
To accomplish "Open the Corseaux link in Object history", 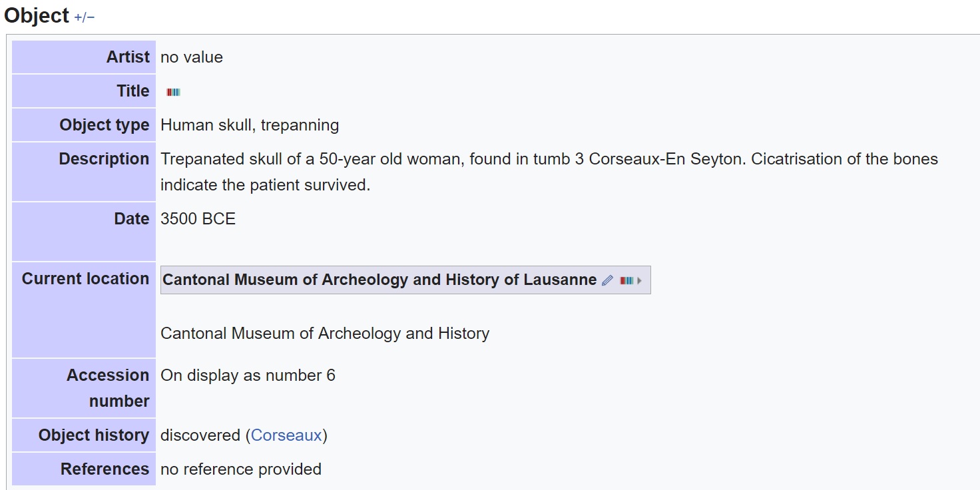I will (x=286, y=435).
